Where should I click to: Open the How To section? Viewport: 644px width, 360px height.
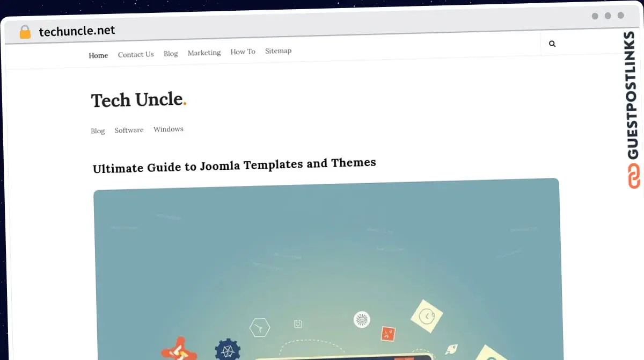click(x=243, y=52)
